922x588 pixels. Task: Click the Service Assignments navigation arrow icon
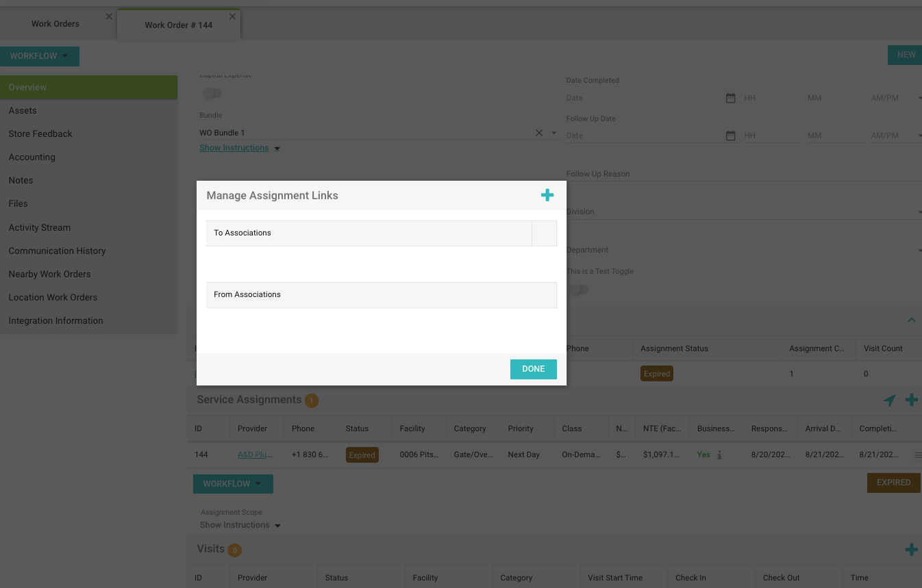tap(889, 400)
